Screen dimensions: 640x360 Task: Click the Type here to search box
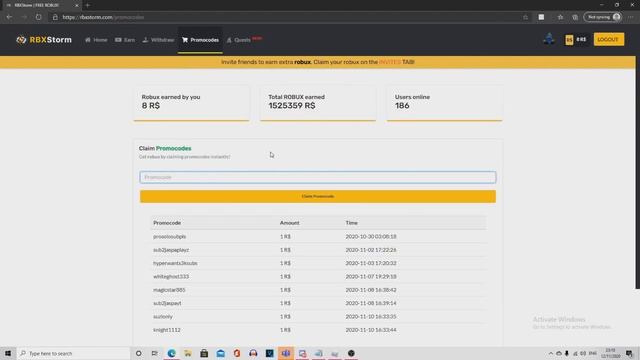point(73,353)
